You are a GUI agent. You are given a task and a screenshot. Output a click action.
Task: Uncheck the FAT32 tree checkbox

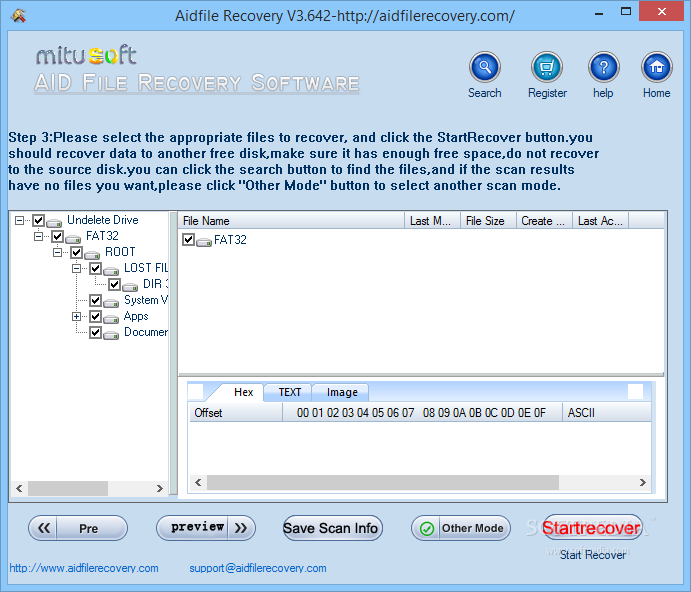57,236
